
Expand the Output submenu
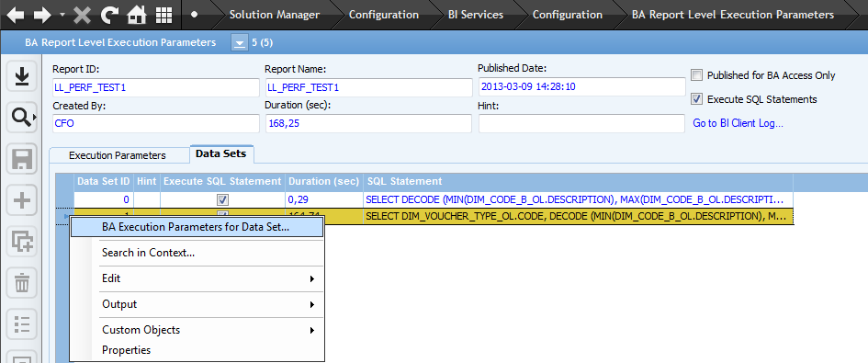[x=197, y=304]
